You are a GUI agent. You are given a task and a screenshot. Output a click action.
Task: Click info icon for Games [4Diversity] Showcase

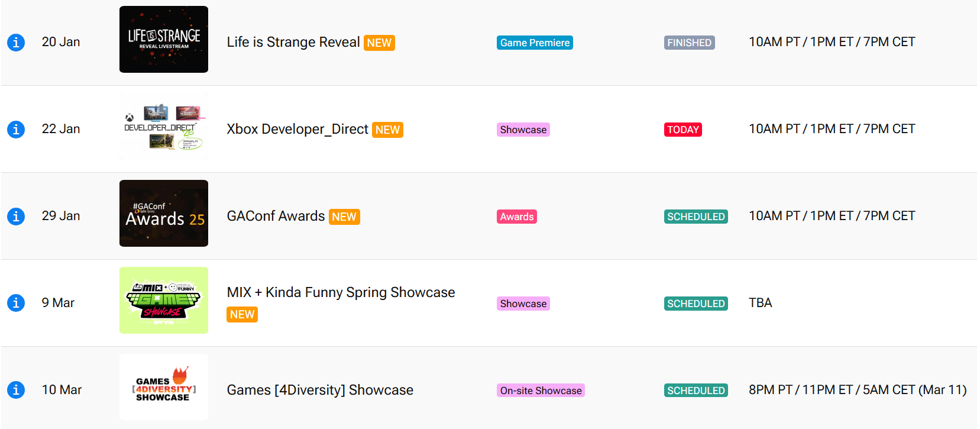16,390
